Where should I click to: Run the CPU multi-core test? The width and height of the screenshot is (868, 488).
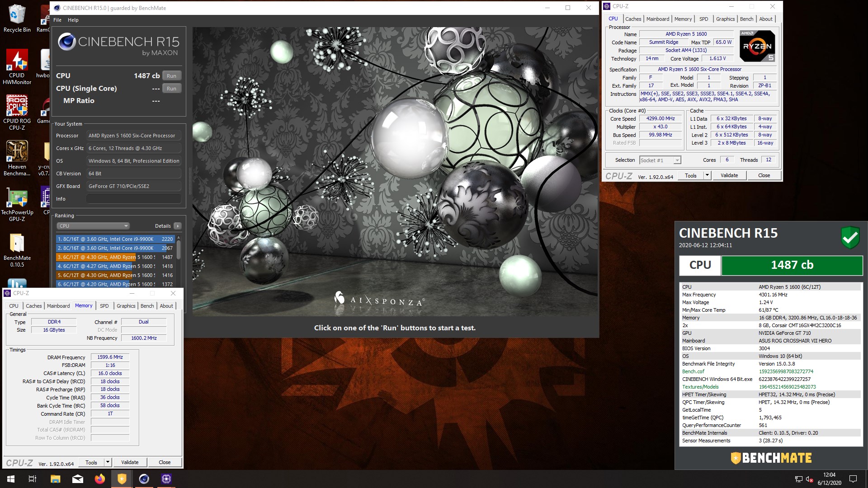coord(172,76)
